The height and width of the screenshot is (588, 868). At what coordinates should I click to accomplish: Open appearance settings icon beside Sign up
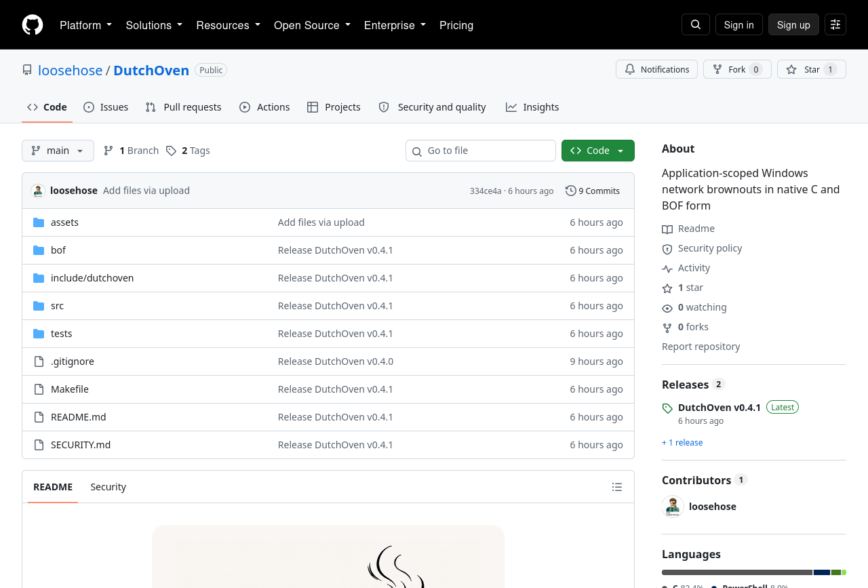[835, 24]
